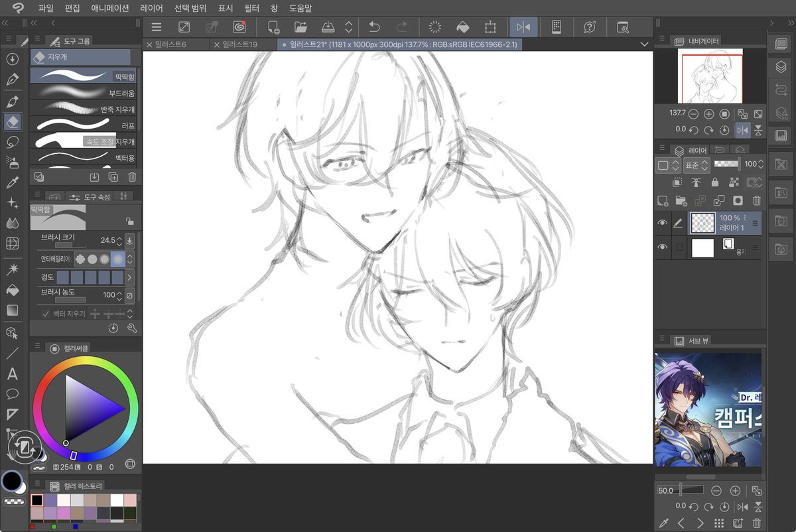This screenshot has height=532, width=796.
Task: Select 러프 eraser sub tool
Action: coord(83,124)
